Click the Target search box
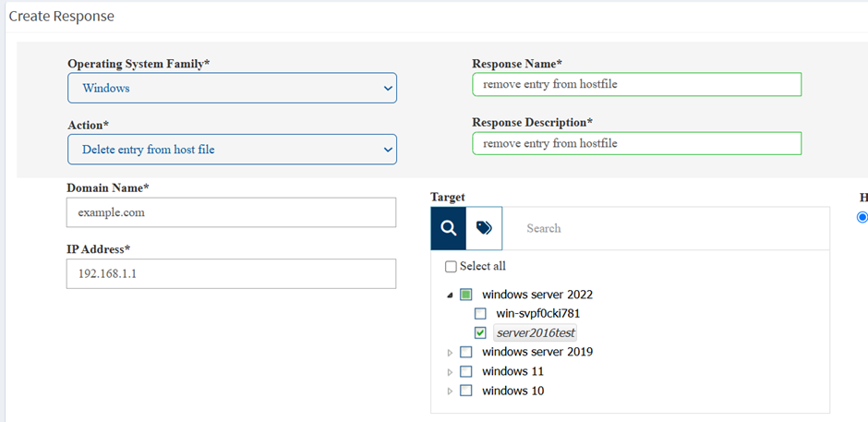Viewport: 868px width, 422px height. tap(665, 228)
